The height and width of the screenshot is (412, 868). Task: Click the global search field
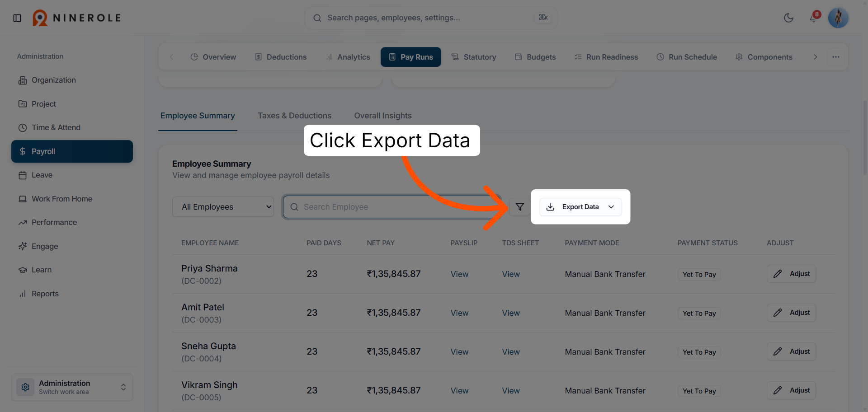coord(431,18)
